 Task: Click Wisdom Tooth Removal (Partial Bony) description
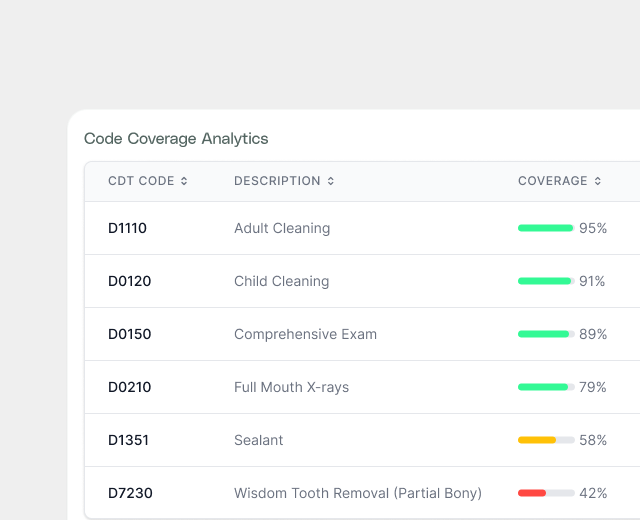click(x=358, y=493)
